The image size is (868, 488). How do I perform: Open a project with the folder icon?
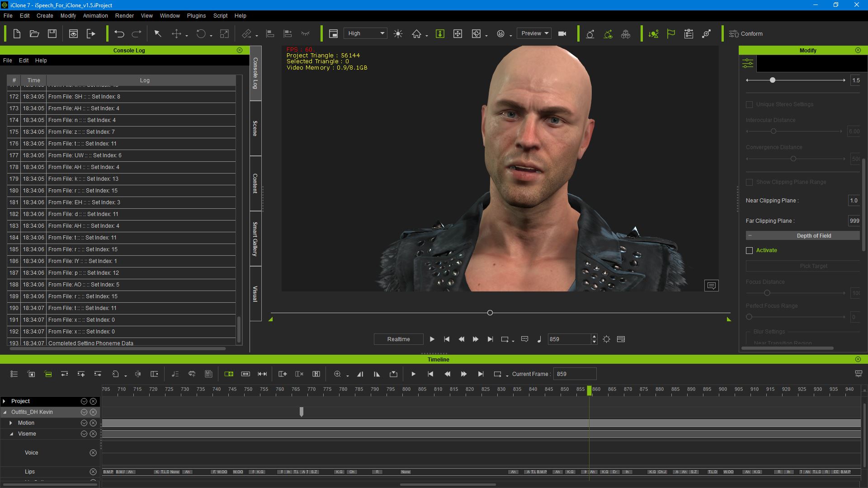(34, 34)
